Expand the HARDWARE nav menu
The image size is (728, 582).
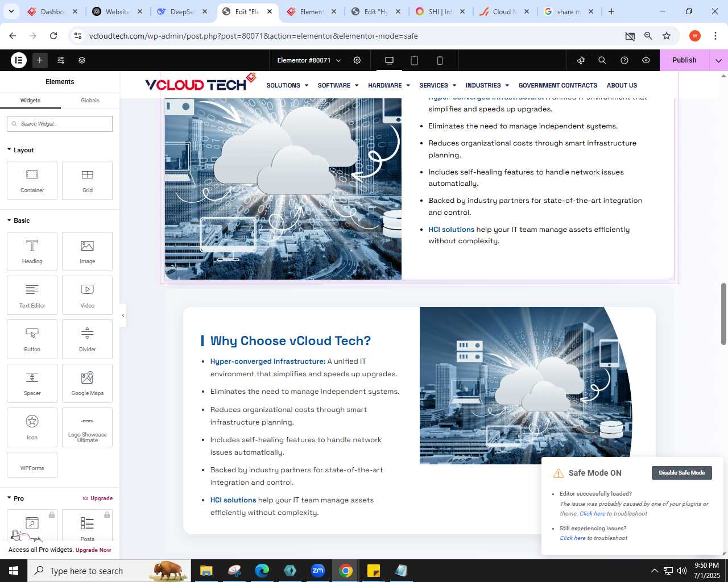tap(389, 85)
